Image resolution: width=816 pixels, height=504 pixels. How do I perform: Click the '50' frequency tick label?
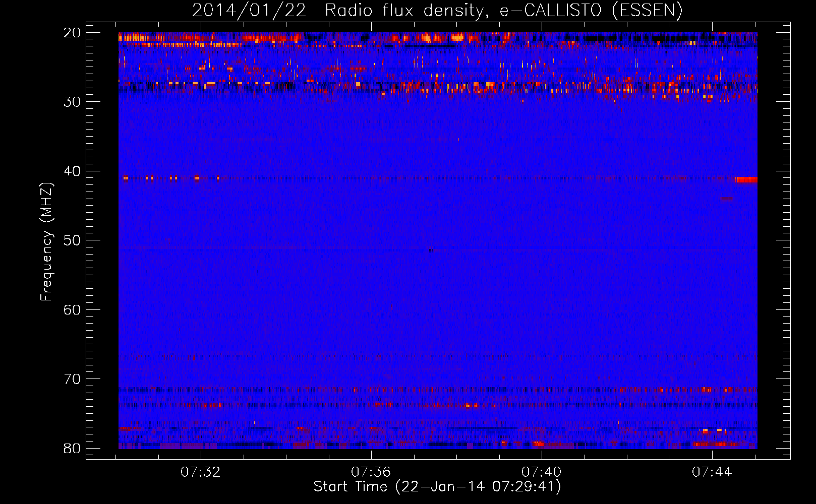(x=72, y=240)
